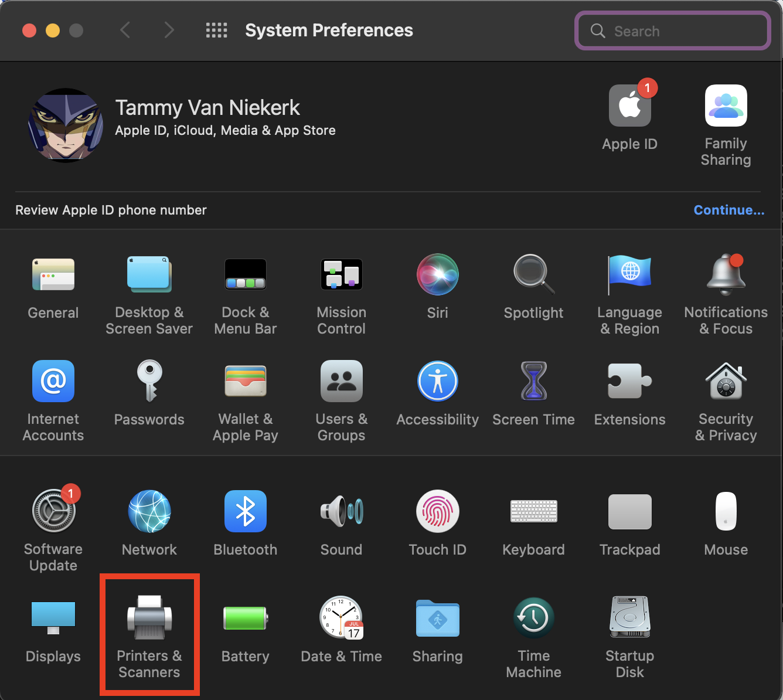Close the System Preferences window

coord(29,30)
